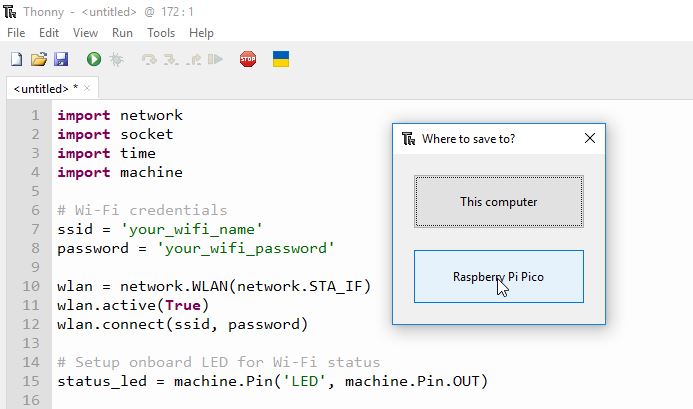Choose Raspberry Pi Pico as save location
Screen dimensions: 693x409
click(499, 277)
